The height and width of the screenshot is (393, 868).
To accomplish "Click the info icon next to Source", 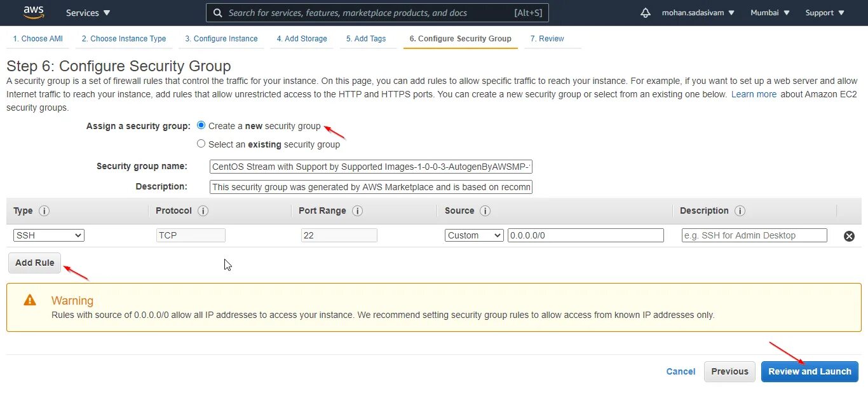I will click(x=485, y=210).
